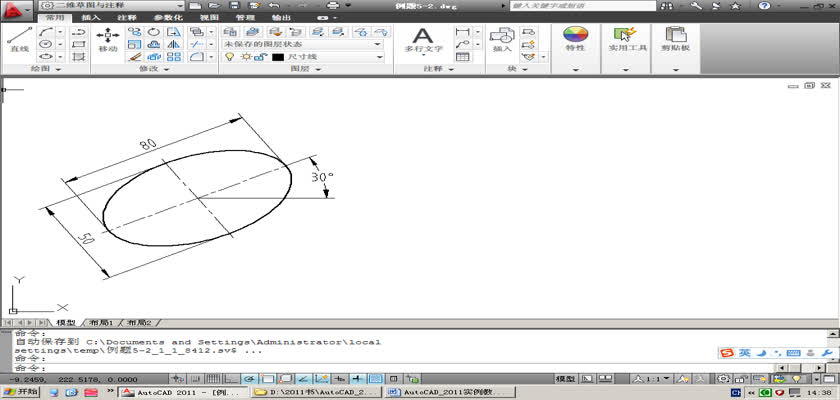This screenshot has width=840, height=400.
Task: Click the Save icon in quick access toolbar
Action: tap(234, 5)
